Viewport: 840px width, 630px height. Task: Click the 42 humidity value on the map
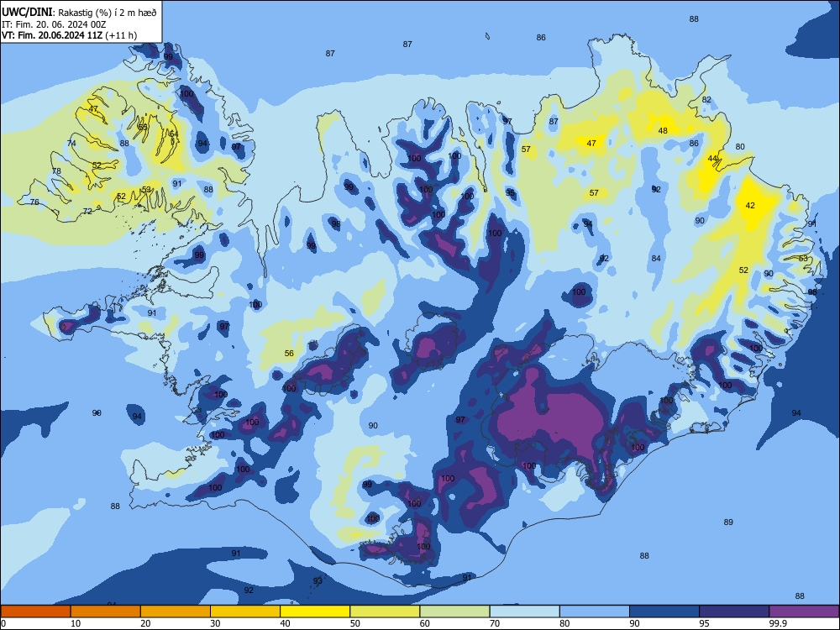(750, 206)
